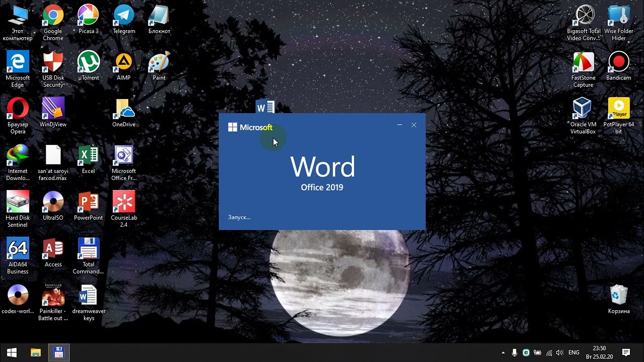644x362 pixels.
Task: Select the Access shortcut icon
Action: point(53,253)
